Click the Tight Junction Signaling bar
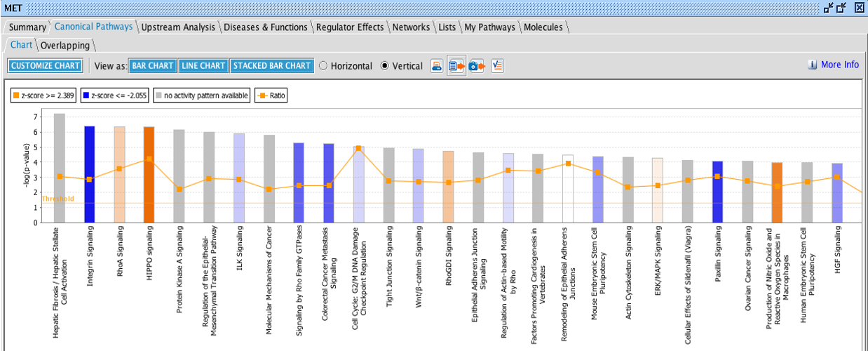The image size is (868, 351). pos(388,185)
